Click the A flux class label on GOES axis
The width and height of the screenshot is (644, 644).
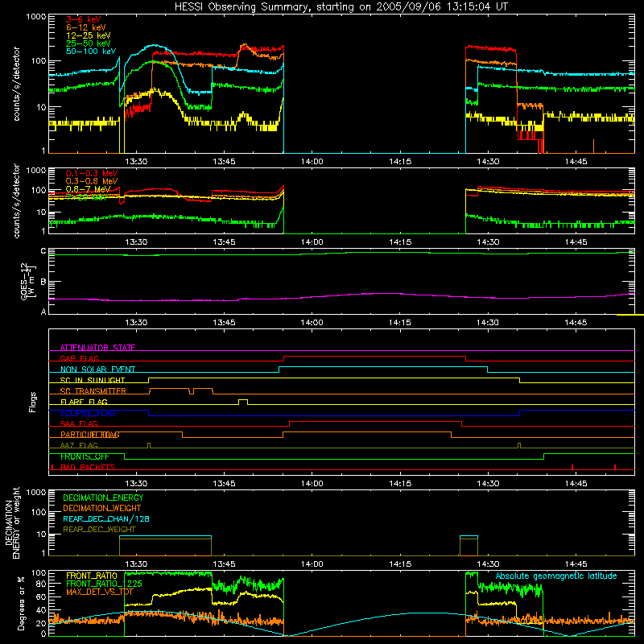click(x=43, y=312)
